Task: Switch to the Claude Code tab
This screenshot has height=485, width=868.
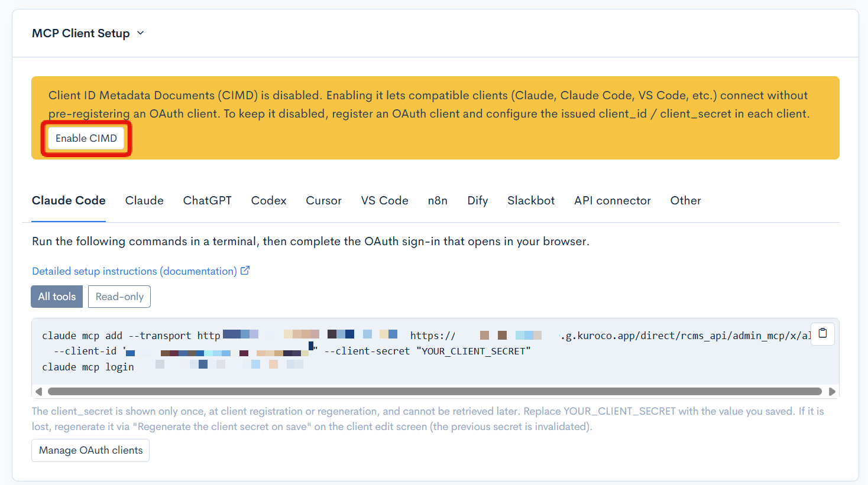Action: (69, 201)
